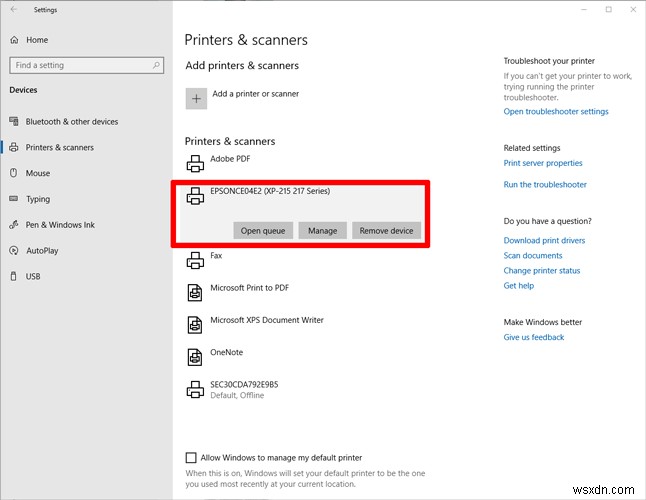Click Change printer status link
The height and width of the screenshot is (500, 646).
pos(542,271)
